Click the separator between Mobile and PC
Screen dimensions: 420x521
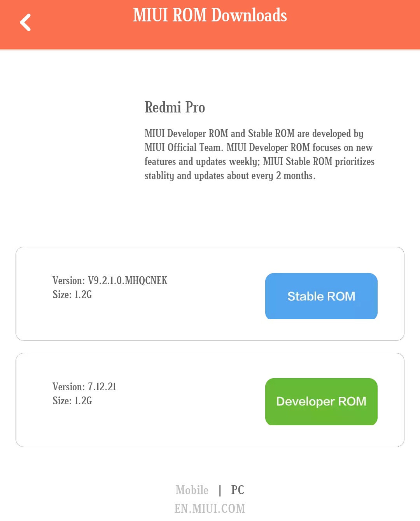(x=220, y=490)
